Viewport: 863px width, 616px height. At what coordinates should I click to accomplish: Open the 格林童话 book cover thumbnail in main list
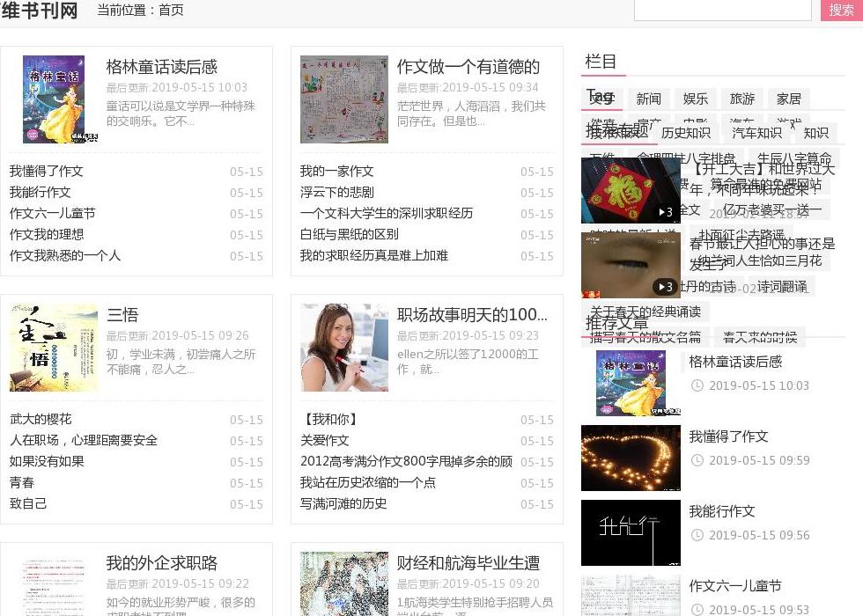54,99
